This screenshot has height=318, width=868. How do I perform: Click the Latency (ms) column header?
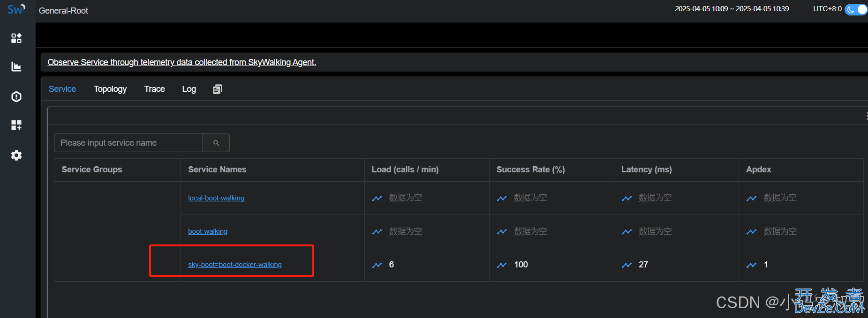pyautogui.click(x=647, y=170)
